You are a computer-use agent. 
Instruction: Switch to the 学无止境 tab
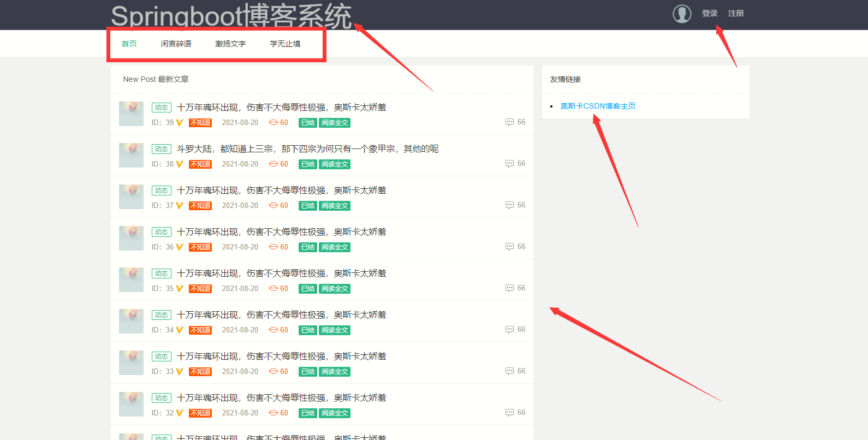285,44
